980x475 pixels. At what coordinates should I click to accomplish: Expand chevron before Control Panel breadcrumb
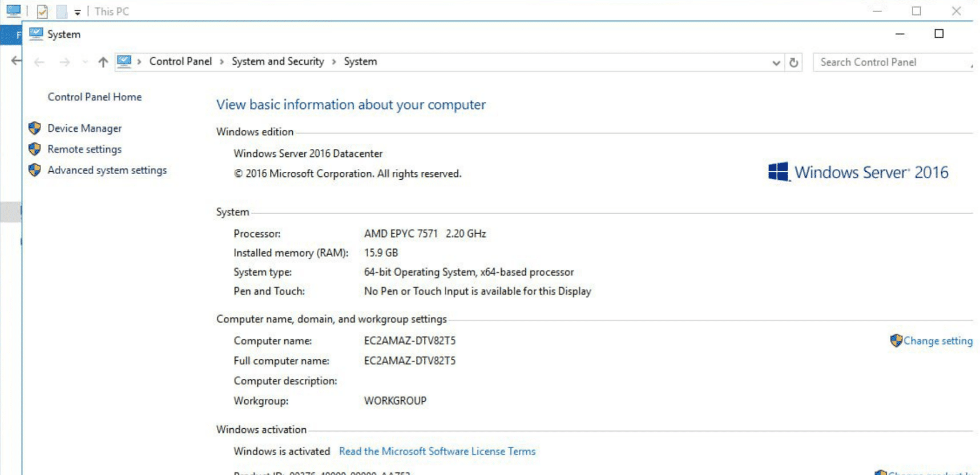[x=139, y=62]
